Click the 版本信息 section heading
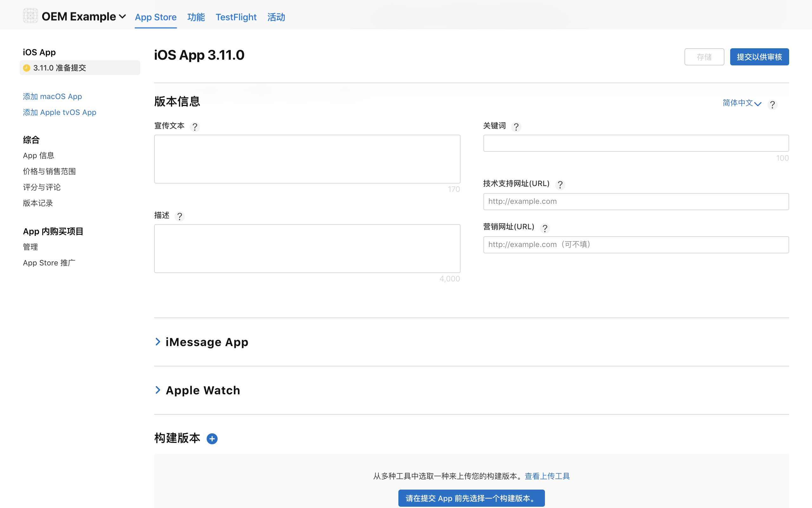The height and width of the screenshot is (508, 812). click(x=177, y=101)
